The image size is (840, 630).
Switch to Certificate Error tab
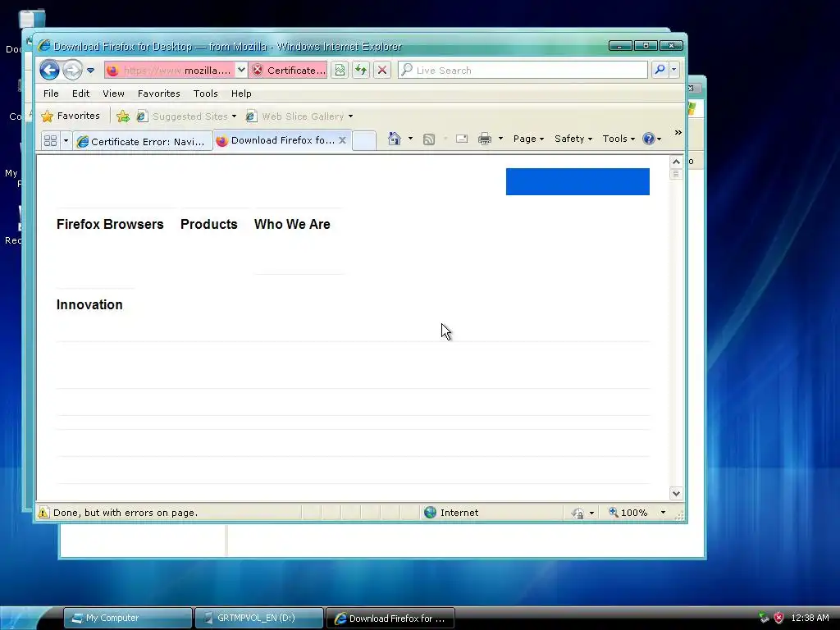coord(143,141)
